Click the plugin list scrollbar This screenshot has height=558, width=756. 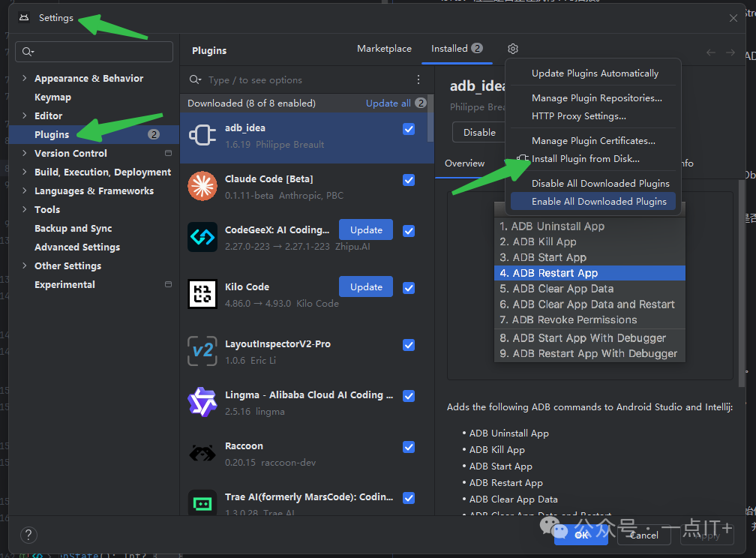pyautogui.click(x=430, y=118)
